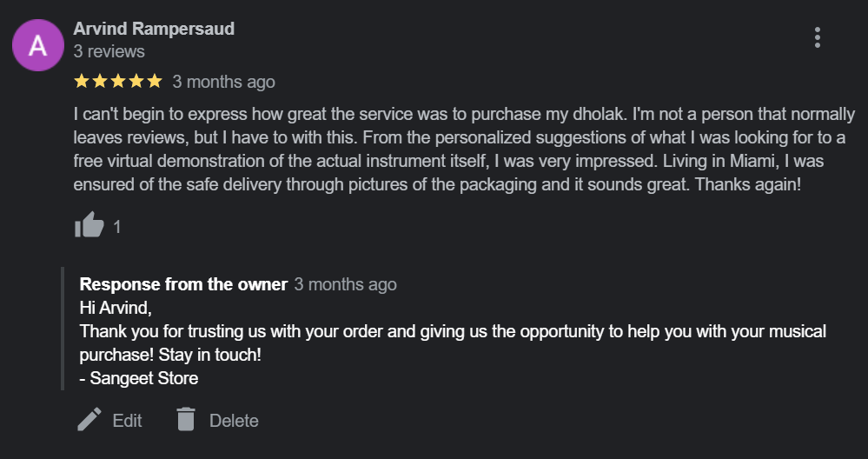
Task: Click the "Hi Arvind," greeting line
Action: [115, 308]
